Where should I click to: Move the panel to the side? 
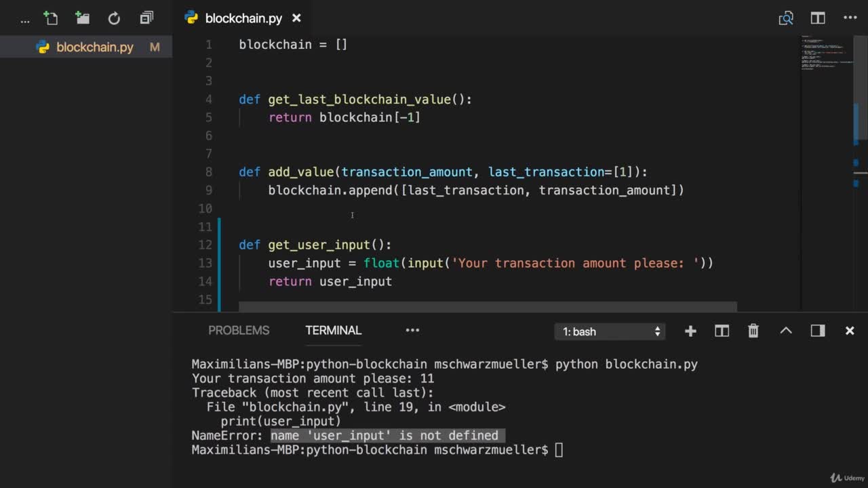[818, 331]
